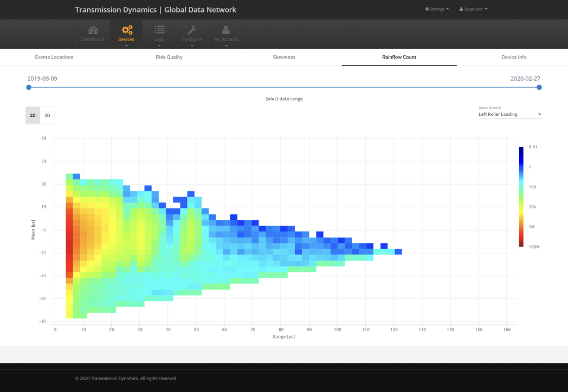Click the Rainflow Count tab label
Viewport: 568px width, 392px height.
point(399,57)
